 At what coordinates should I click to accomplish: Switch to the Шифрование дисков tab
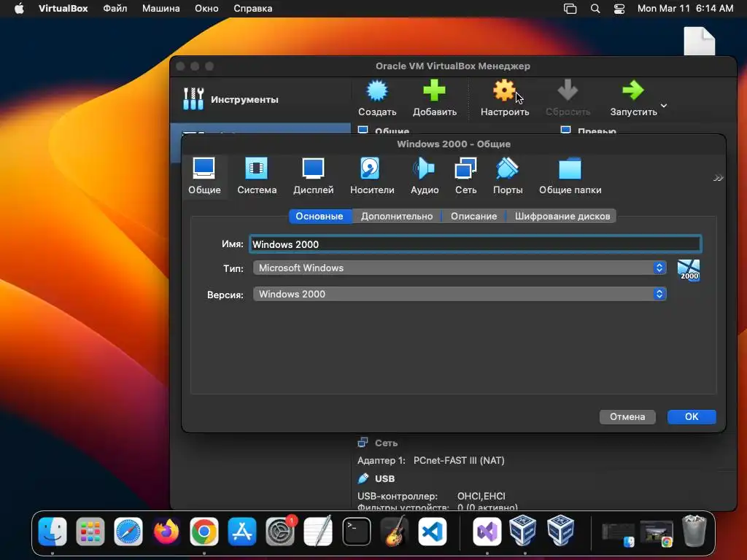[562, 216]
